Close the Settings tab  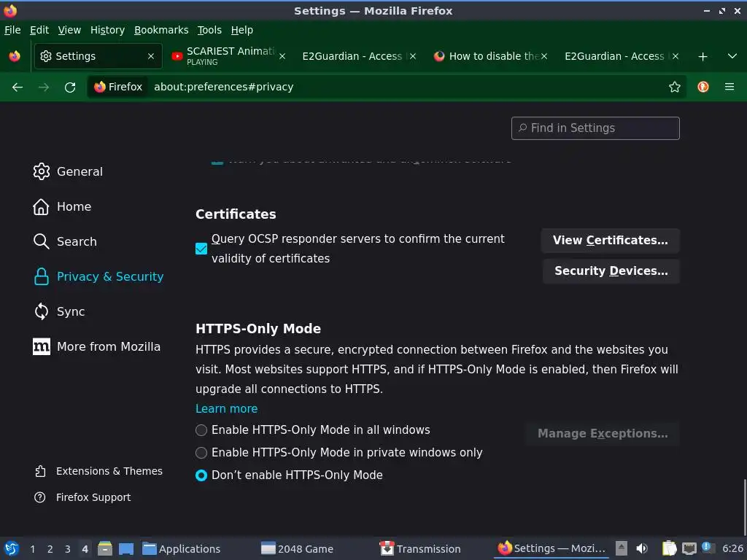click(x=151, y=56)
